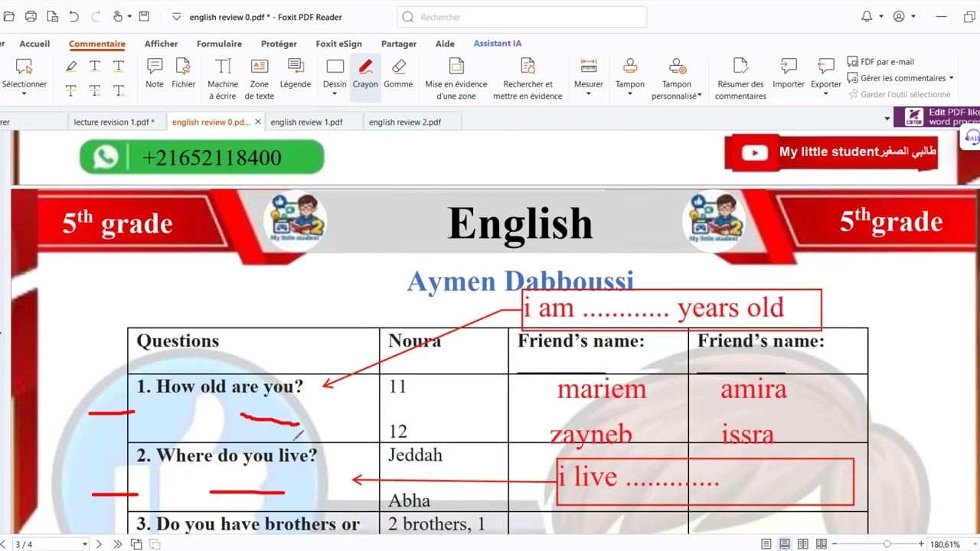The height and width of the screenshot is (551, 980).
Task: Open Rechercher et mettre en évidence
Action: (x=528, y=79)
